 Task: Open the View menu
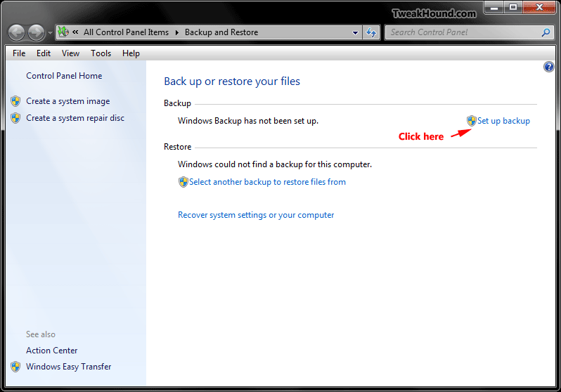point(70,53)
